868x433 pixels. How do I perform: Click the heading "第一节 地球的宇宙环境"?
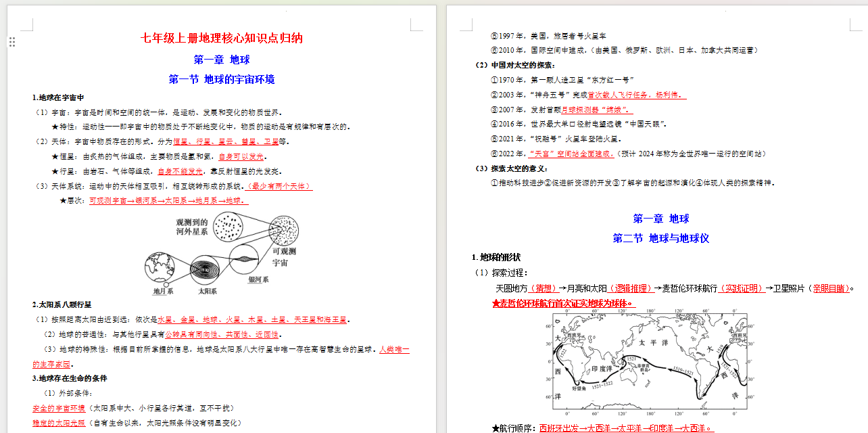(222, 79)
